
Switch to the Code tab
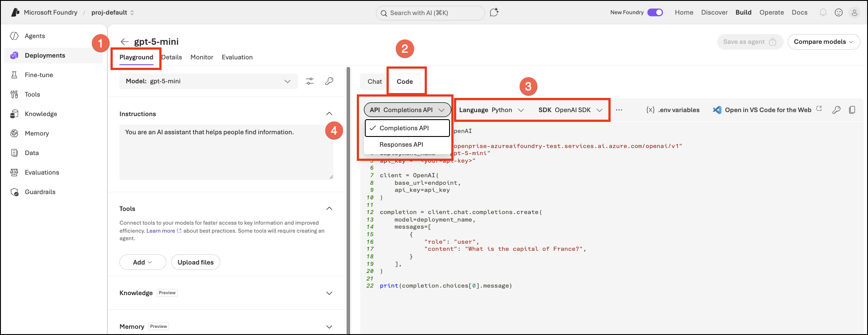(405, 82)
